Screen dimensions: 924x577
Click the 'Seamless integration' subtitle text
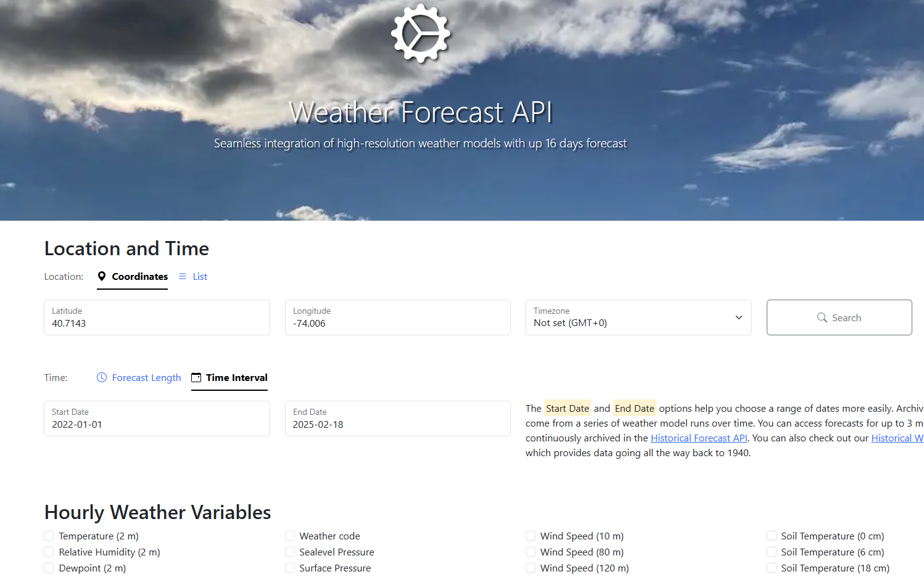click(420, 144)
